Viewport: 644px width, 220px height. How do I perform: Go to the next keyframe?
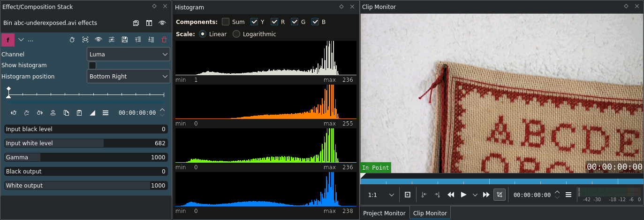[40, 113]
